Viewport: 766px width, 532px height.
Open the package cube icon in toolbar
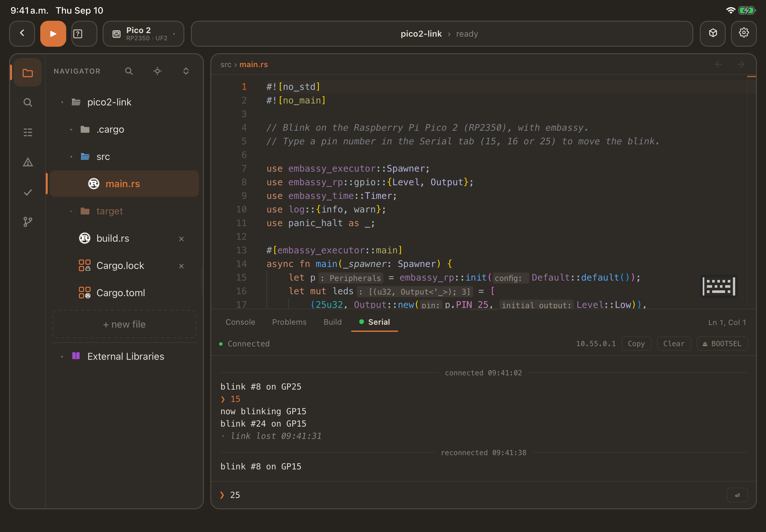(x=713, y=33)
